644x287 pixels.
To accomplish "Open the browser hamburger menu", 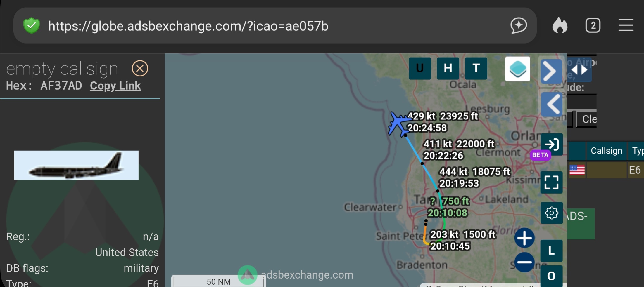I will (626, 26).
